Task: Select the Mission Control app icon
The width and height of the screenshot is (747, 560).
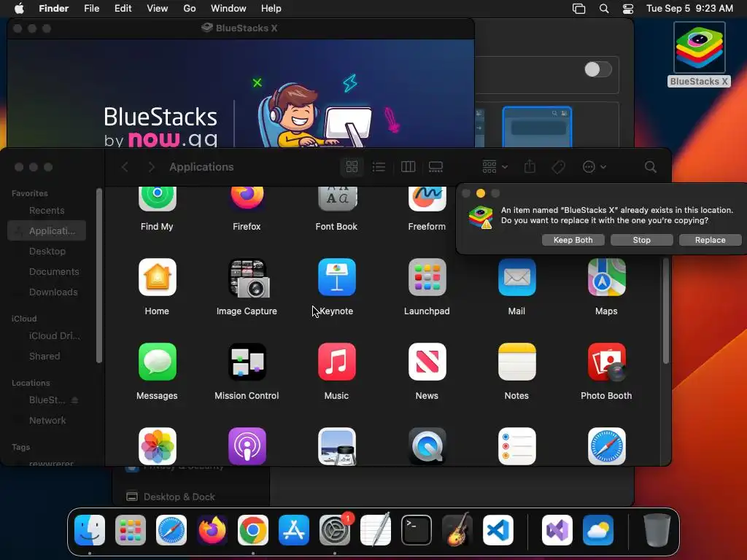Action: click(247, 362)
